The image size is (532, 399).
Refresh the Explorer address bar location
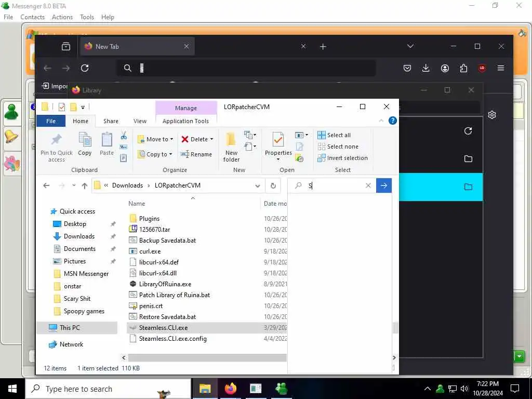pos(273,185)
